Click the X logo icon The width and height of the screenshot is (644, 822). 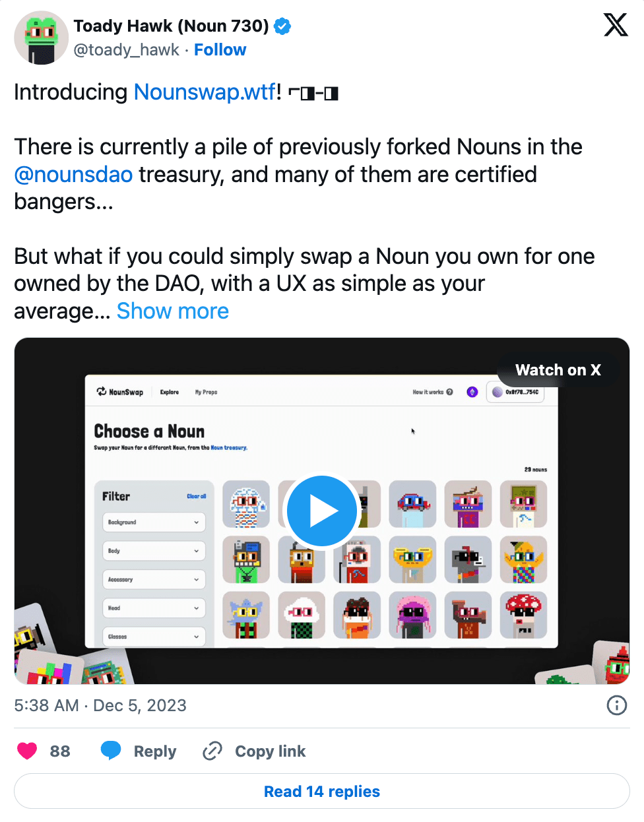click(x=616, y=25)
